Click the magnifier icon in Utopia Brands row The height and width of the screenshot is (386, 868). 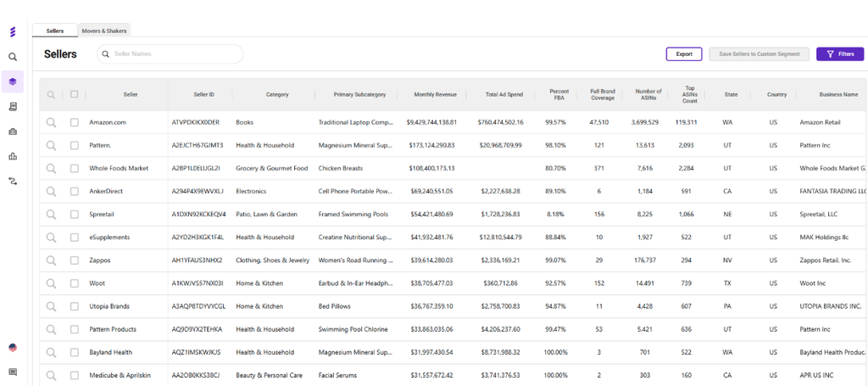[x=51, y=306]
